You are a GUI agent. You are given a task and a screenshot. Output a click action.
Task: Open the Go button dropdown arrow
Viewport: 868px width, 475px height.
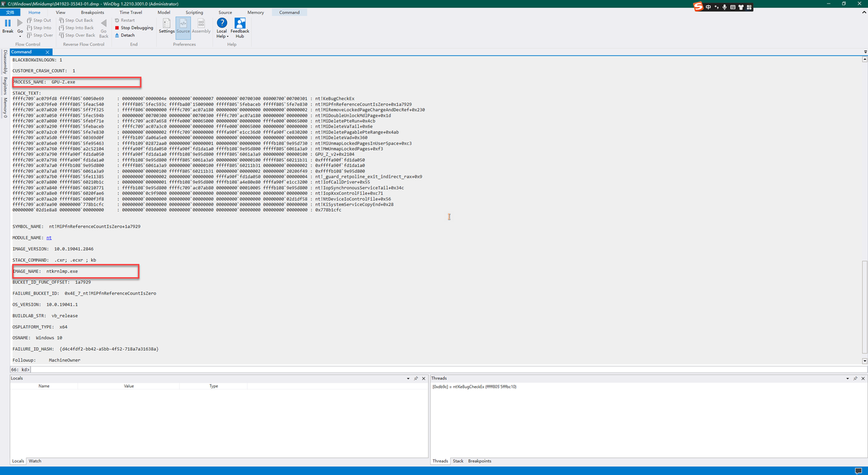tap(20, 36)
